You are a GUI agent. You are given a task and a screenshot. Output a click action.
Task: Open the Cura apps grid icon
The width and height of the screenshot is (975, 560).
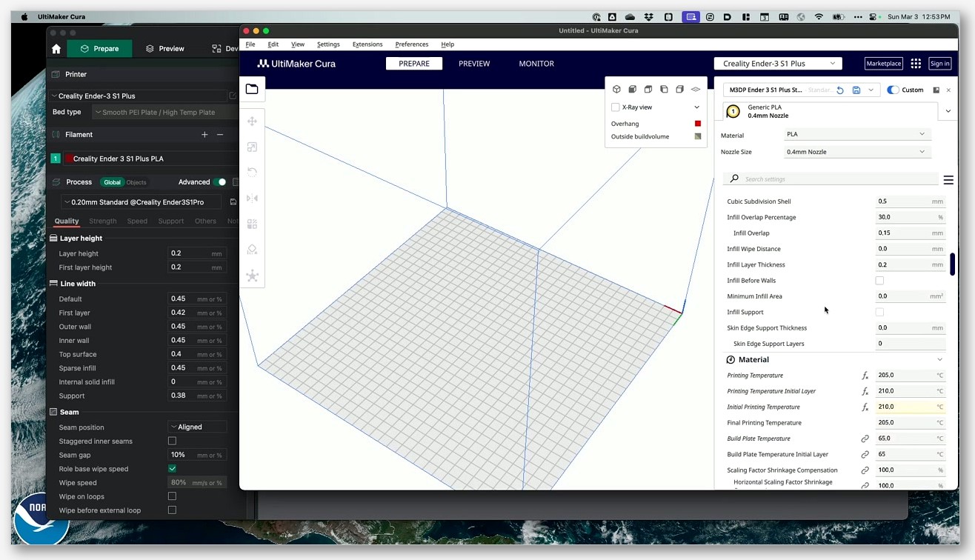click(x=916, y=64)
